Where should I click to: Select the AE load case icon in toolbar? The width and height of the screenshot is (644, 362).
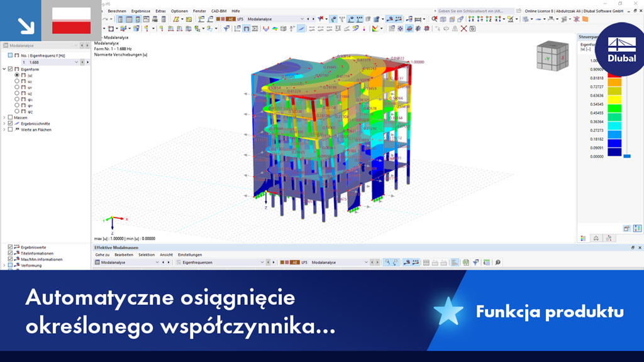click(x=231, y=19)
